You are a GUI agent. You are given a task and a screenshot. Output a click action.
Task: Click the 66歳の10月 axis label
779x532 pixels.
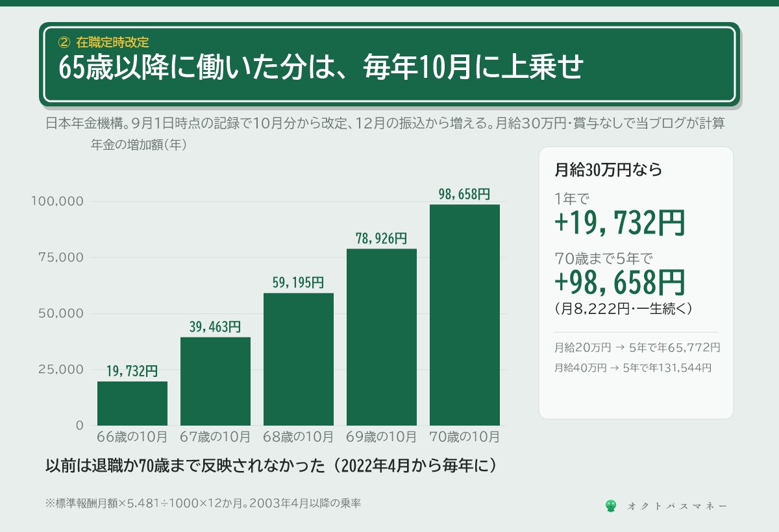(x=132, y=437)
